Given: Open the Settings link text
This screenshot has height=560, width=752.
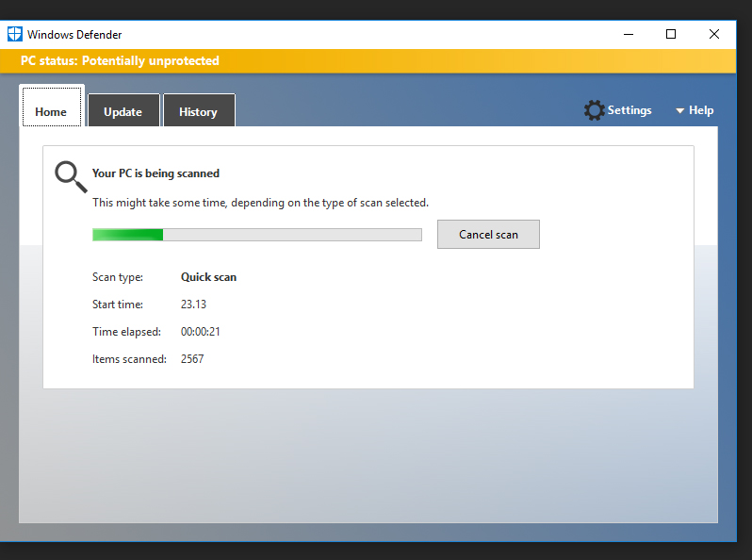Looking at the screenshot, I should click(x=629, y=110).
